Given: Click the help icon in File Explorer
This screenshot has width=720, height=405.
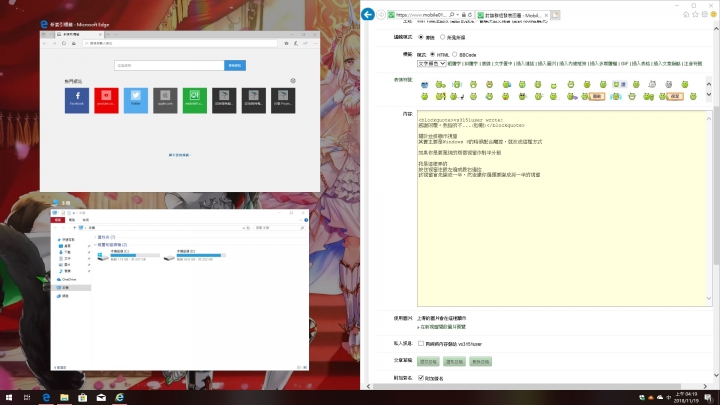Looking at the screenshot, I should [306, 220].
